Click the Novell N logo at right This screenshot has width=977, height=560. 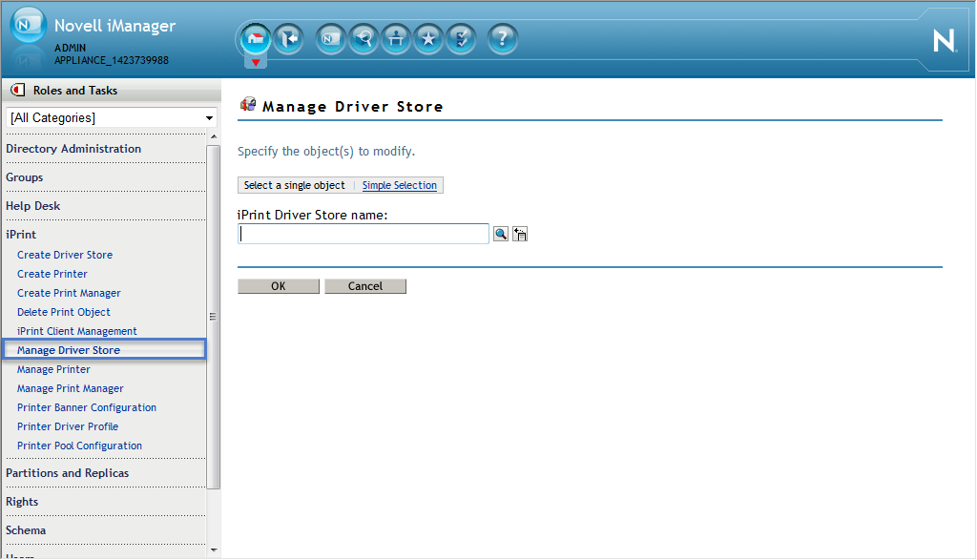pos(944,41)
